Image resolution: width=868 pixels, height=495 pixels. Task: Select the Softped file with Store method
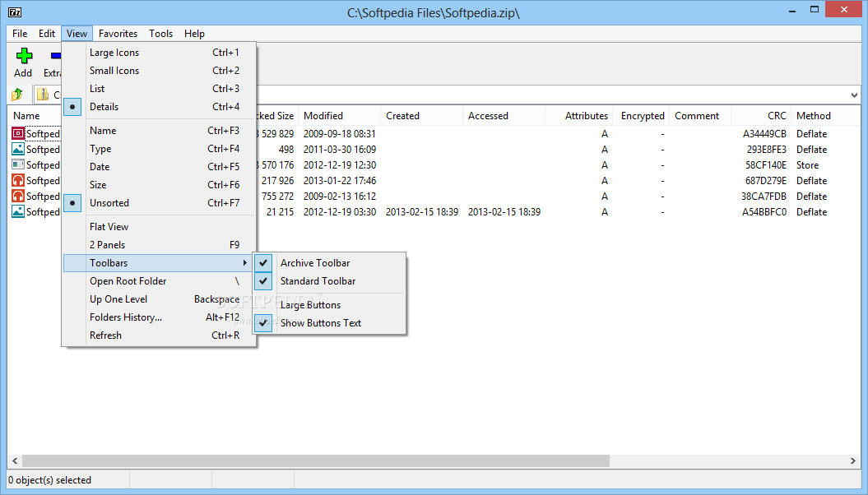36,164
